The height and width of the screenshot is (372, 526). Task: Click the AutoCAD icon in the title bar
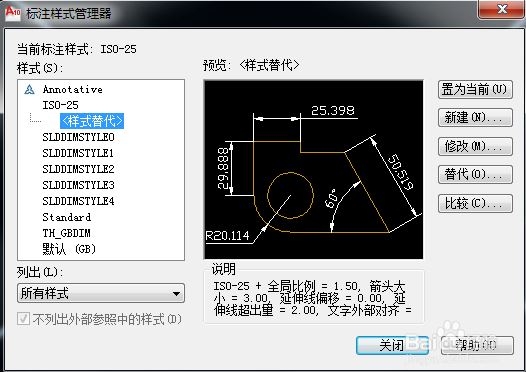(12, 13)
